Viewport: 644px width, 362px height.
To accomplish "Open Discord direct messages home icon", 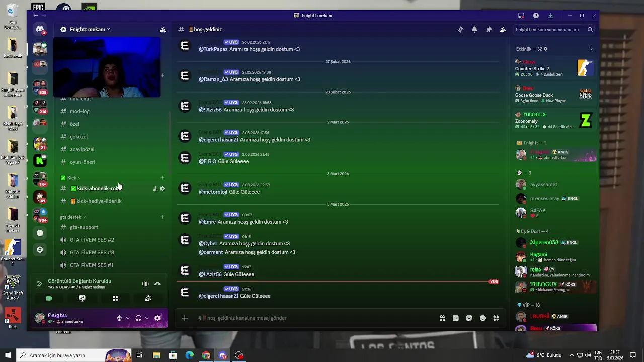I will 40,29.
